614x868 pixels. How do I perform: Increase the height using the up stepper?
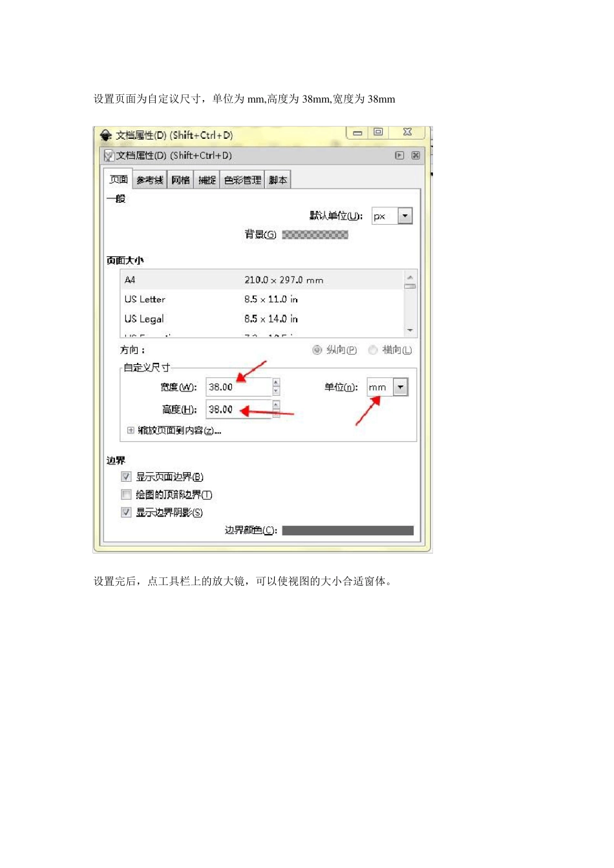(276, 405)
